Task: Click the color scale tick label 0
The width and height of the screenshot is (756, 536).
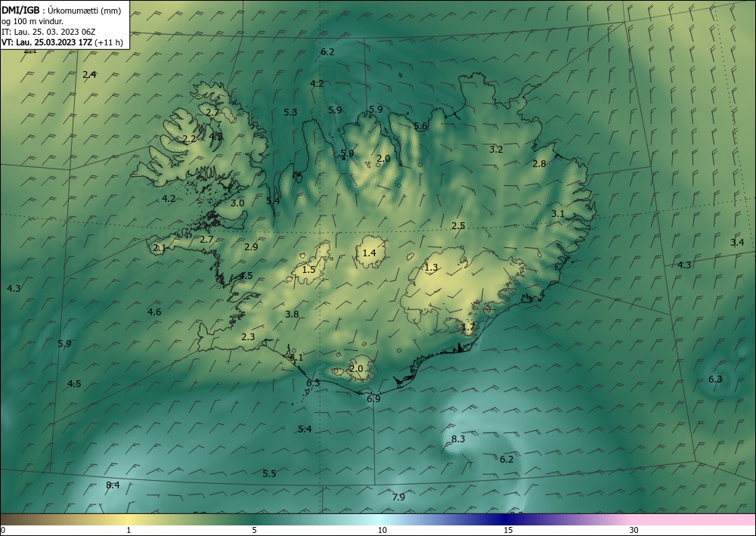Action: point(3,531)
